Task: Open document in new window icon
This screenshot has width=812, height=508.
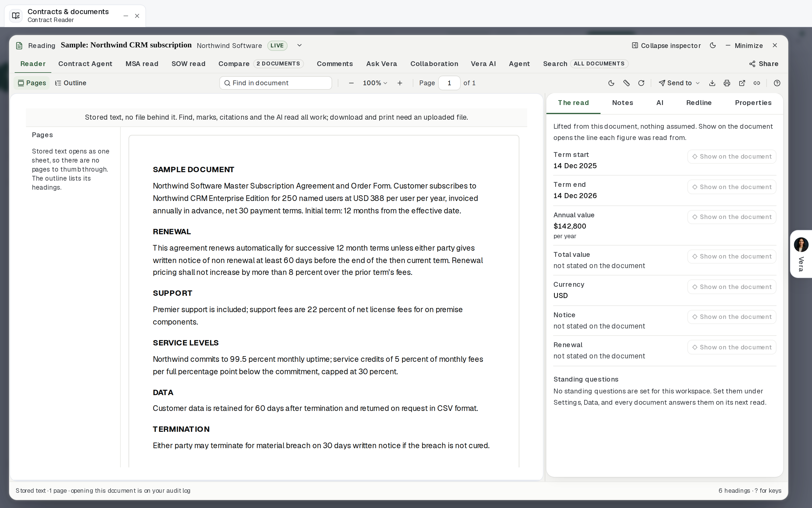Action: [x=742, y=83]
